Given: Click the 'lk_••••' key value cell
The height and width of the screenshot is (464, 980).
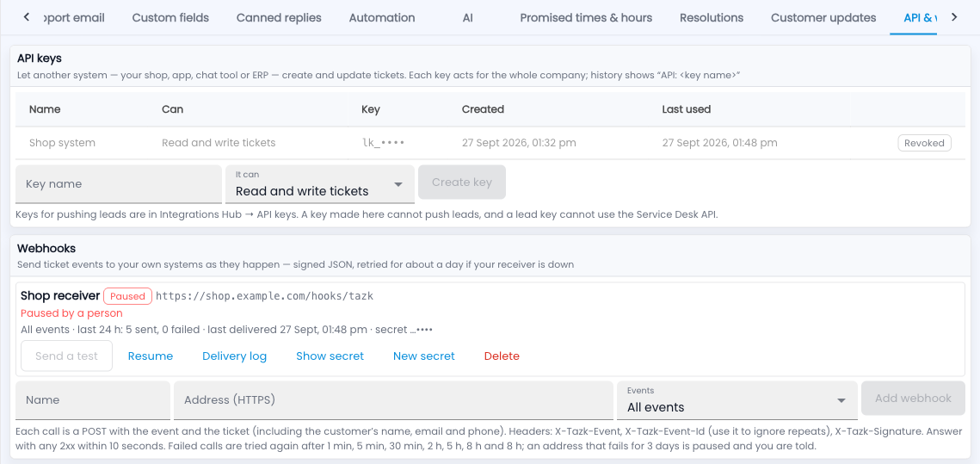Looking at the screenshot, I should coord(383,143).
